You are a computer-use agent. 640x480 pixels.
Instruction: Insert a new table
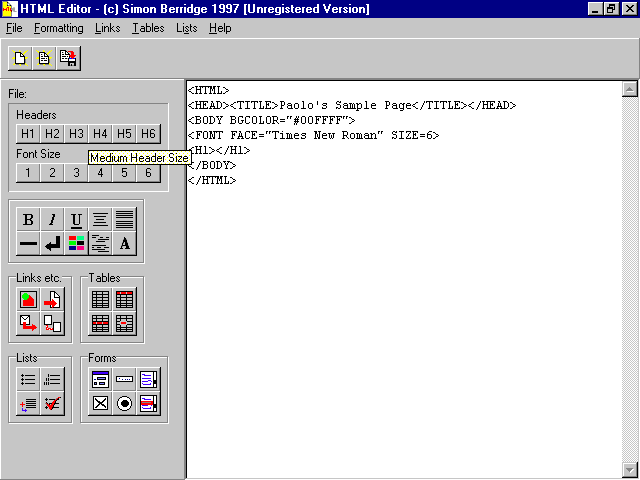click(100, 299)
